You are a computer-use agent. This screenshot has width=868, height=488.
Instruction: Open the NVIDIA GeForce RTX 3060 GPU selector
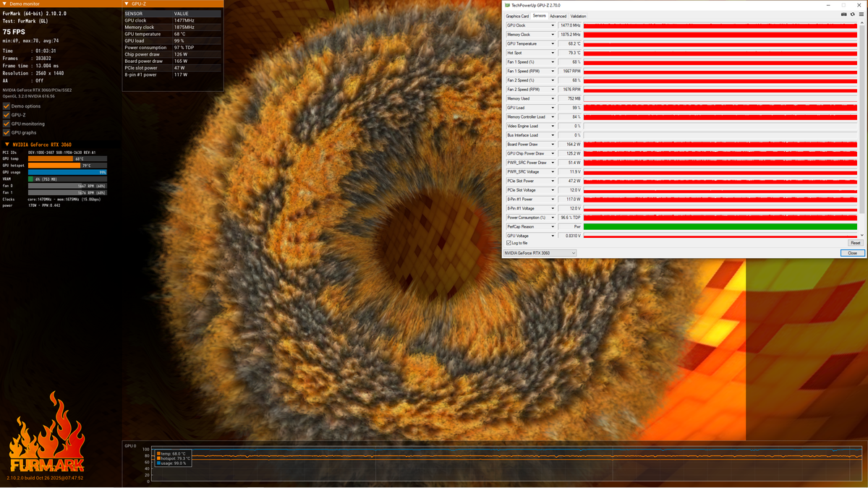click(x=540, y=253)
